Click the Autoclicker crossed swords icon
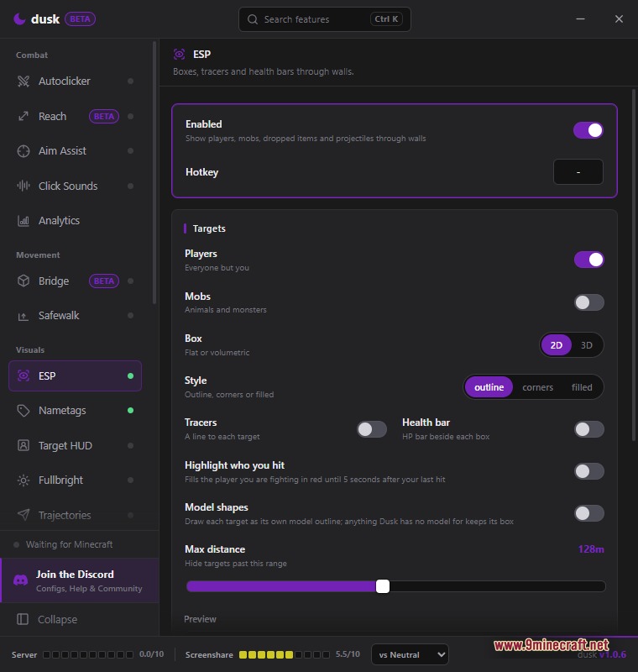 pos(24,81)
